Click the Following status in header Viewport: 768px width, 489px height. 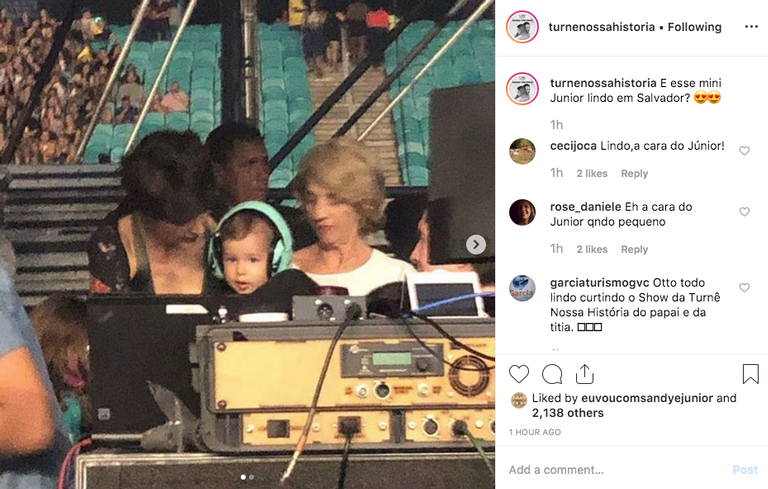[695, 27]
